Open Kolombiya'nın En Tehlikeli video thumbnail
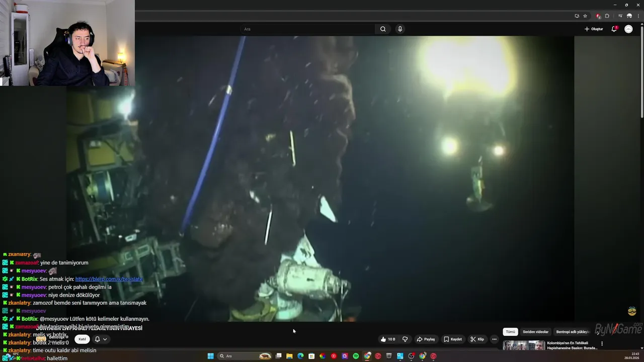The width and height of the screenshot is (644, 362). [x=524, y=345]
